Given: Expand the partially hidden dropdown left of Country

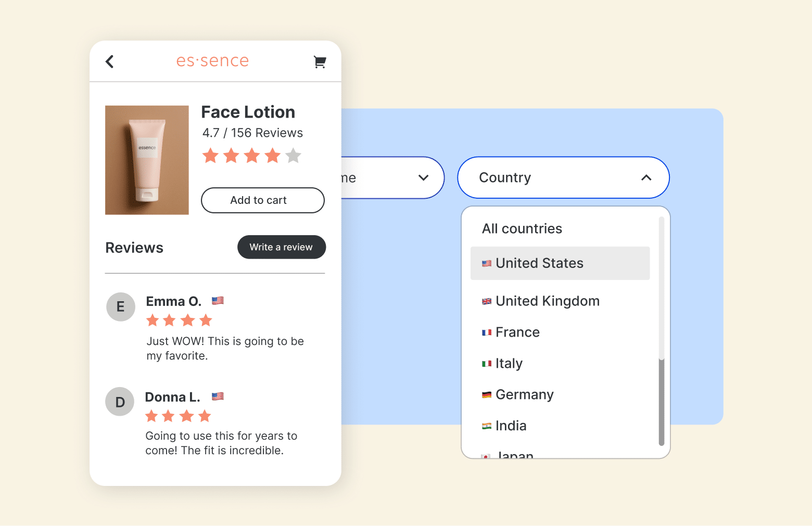Looking at the screenshot, I should pos(393,177).
